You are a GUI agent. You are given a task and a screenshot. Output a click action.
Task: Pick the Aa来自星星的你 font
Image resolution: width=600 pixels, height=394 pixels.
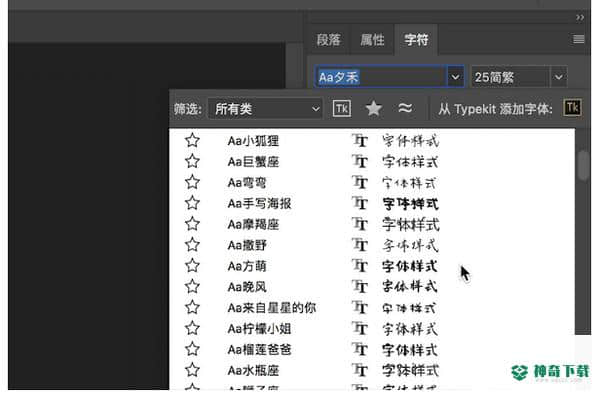pos(272,308)
